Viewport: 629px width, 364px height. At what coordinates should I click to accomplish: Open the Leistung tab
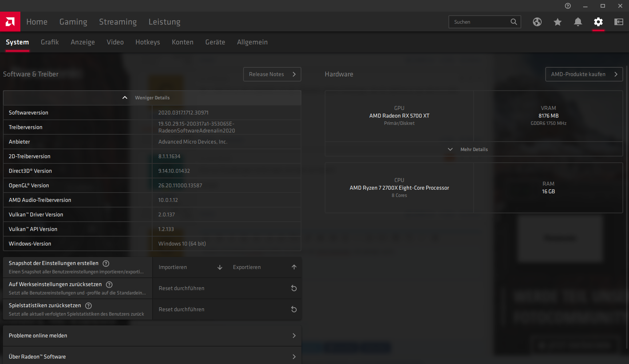(165, 22)
